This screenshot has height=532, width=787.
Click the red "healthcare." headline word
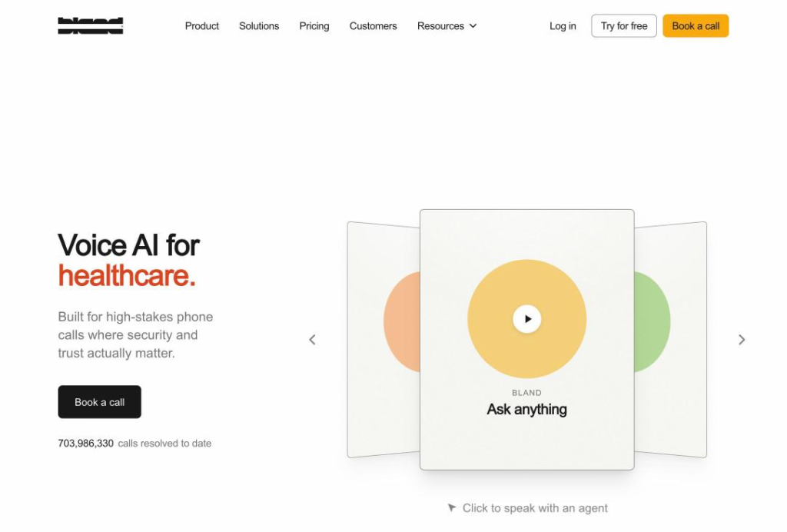[127, 275]
